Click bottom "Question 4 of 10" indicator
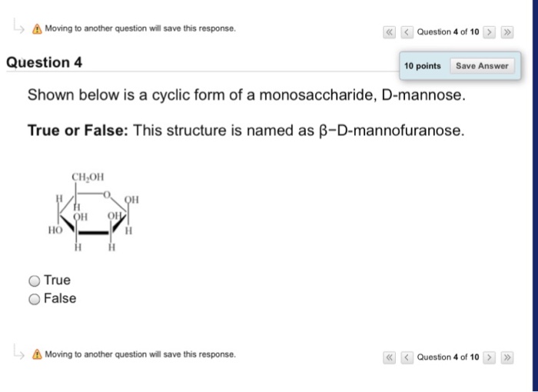Image resolution: width=538 pixels, height=392 pixels. click(447, 357)
